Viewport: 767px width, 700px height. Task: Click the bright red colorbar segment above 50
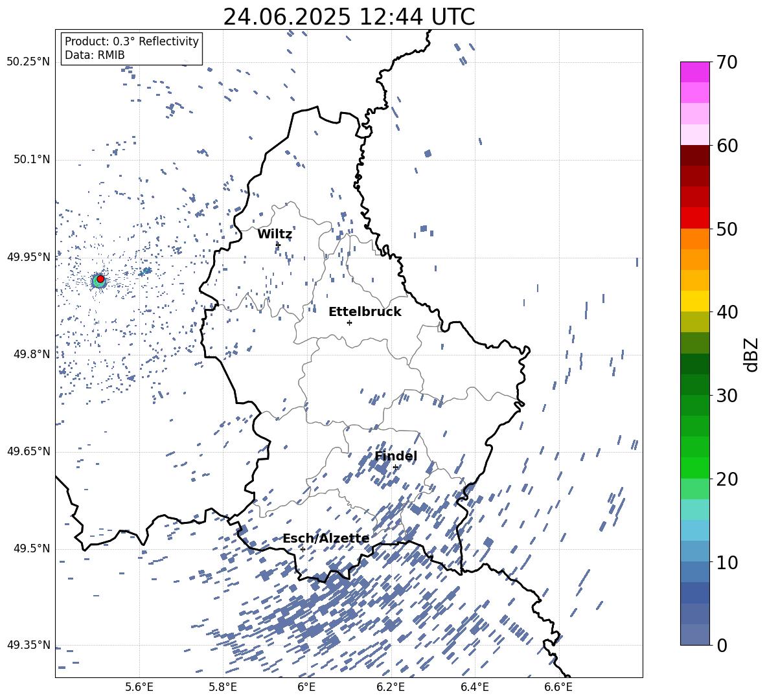click(x=694, y=218)
